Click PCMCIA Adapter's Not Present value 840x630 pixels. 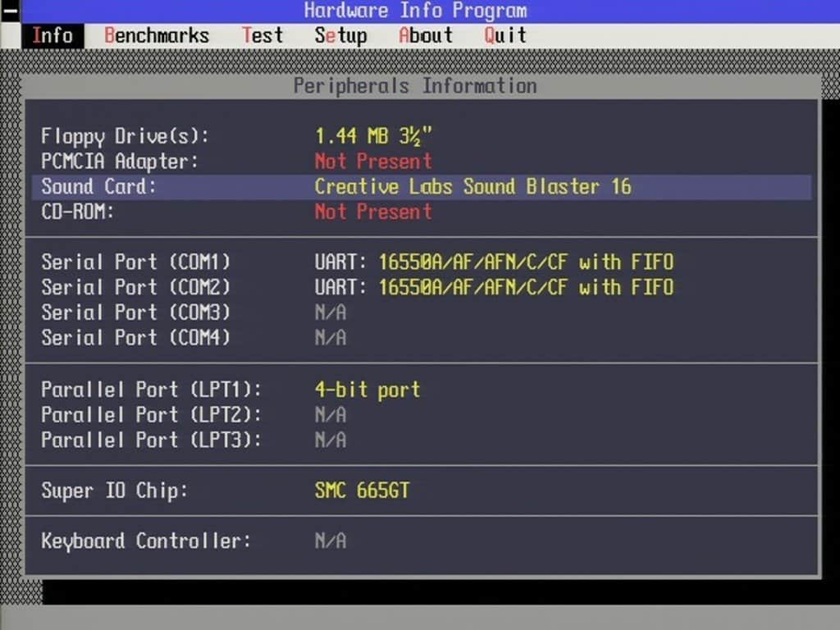[x=373, y=162]
